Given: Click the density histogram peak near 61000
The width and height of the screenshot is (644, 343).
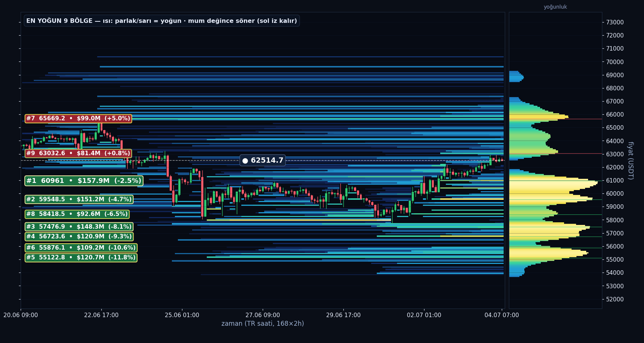Looking at the screenshot, I should point(553,183).
